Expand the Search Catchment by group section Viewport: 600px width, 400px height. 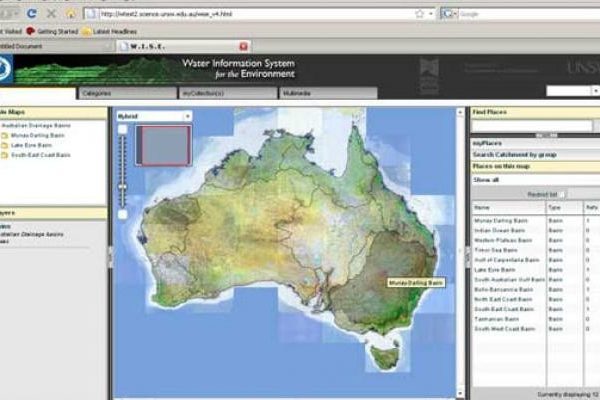[x=520, y=155]
